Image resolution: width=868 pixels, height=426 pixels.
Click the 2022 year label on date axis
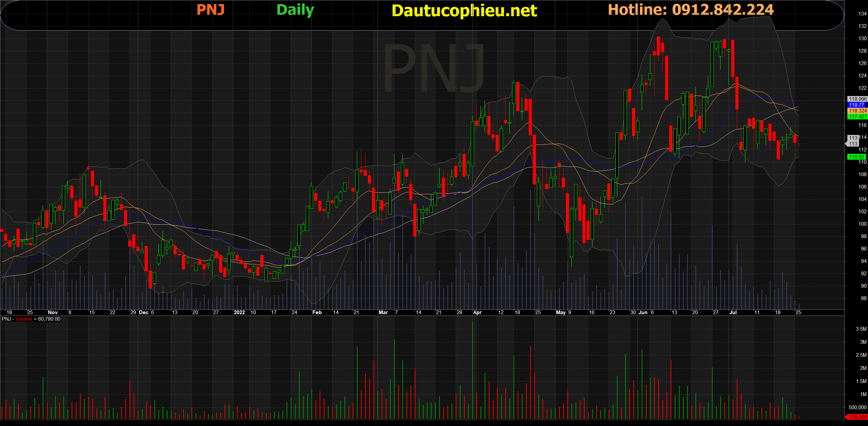pyautogui.click(x=239, y=312)
